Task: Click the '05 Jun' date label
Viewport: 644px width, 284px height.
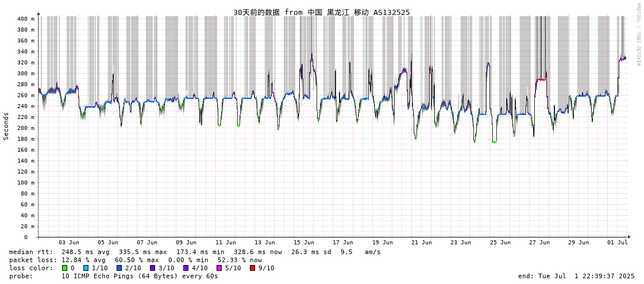Action: [107, 243]
